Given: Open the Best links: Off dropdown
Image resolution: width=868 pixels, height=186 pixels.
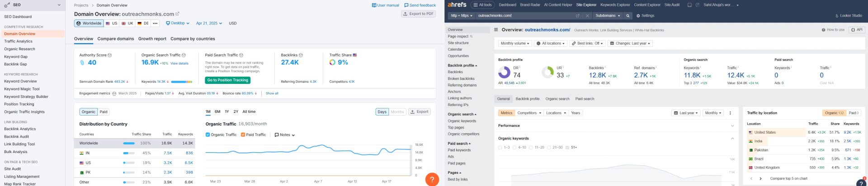Looking at the screenshot, I should pos(587,44).
